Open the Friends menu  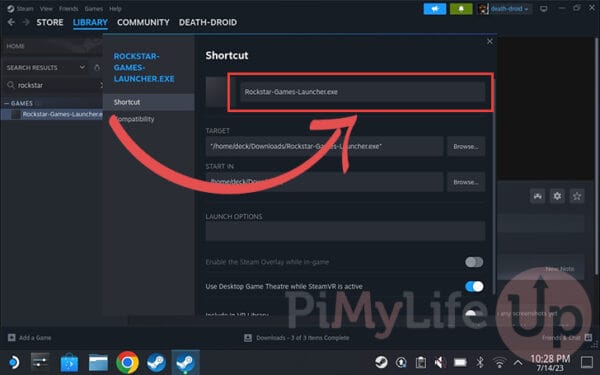[68, 8]
